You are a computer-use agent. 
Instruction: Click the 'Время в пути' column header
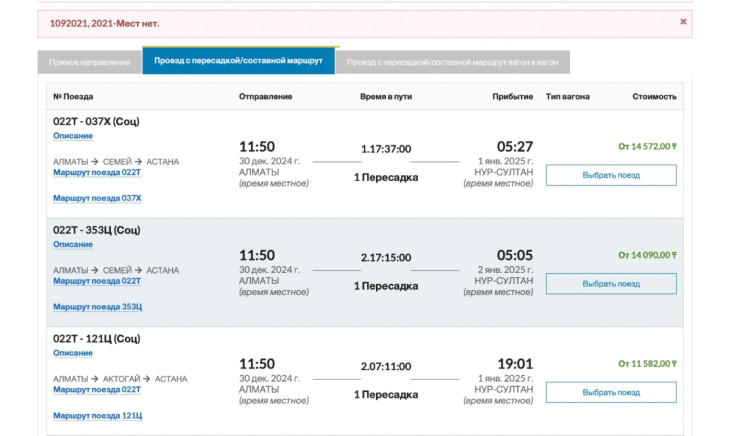386,97
